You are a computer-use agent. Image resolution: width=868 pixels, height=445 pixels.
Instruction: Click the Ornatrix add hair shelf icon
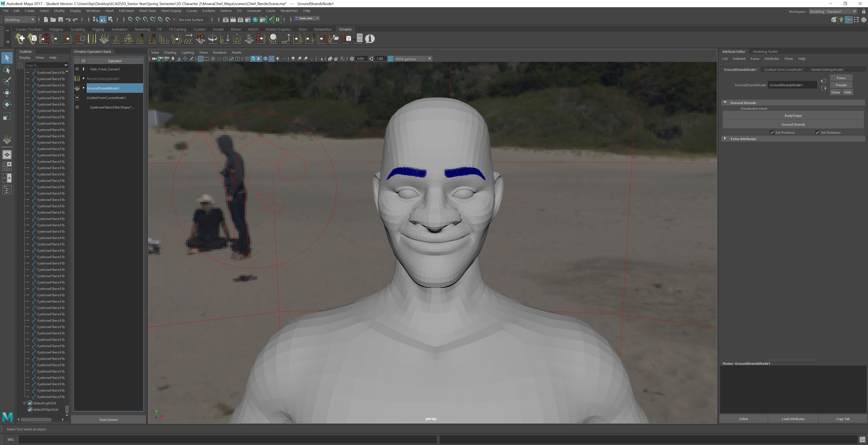tap(20, 39)
